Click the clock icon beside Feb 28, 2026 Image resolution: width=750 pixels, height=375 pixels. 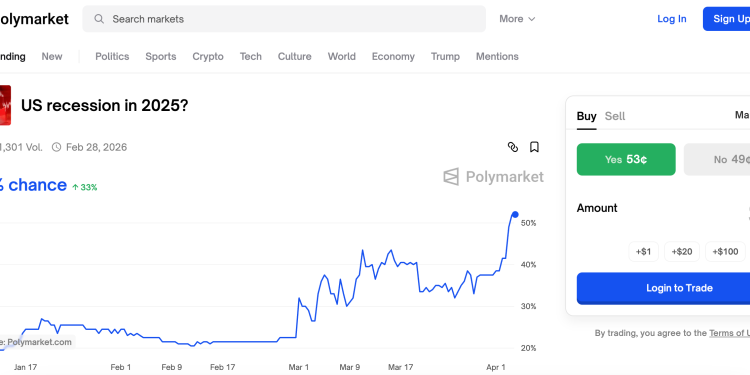[56, 147]
